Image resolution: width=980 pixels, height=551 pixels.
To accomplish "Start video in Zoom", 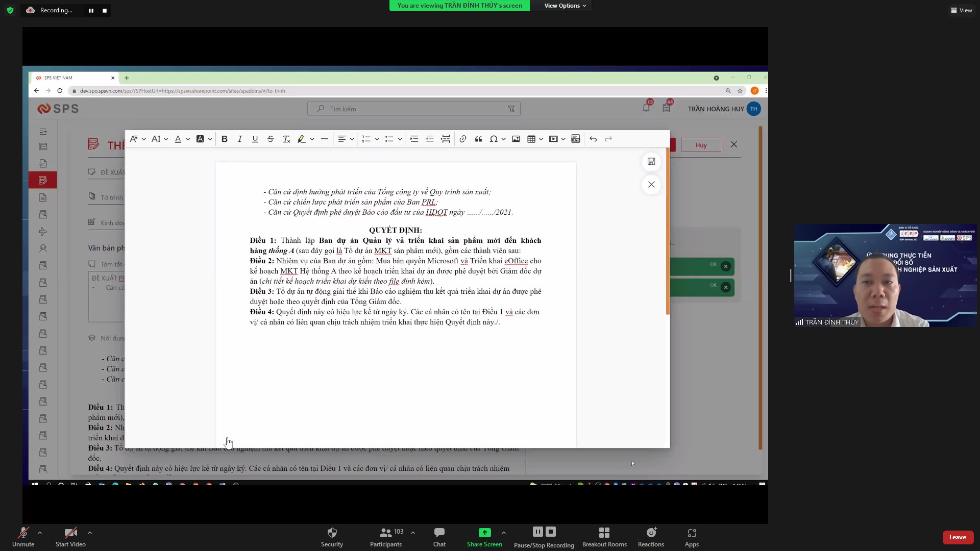I will tap(70, 537).
